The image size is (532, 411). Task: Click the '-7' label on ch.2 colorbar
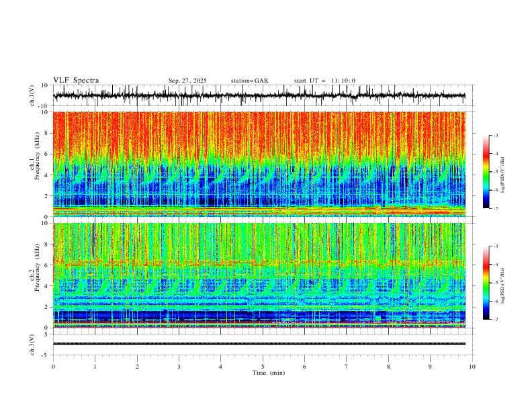(495, 319)
